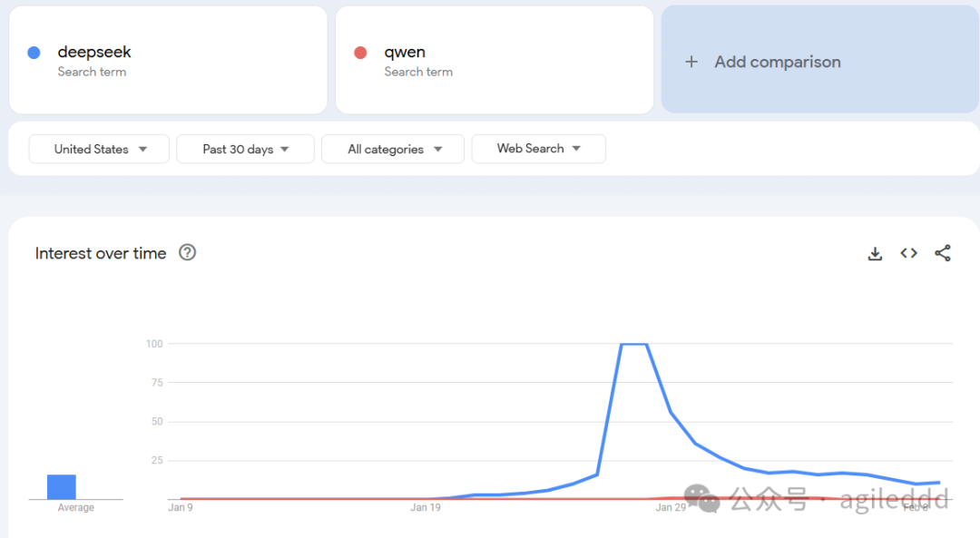
Task: Open the Web Search type dropdown
Action: tap(538, 149)
